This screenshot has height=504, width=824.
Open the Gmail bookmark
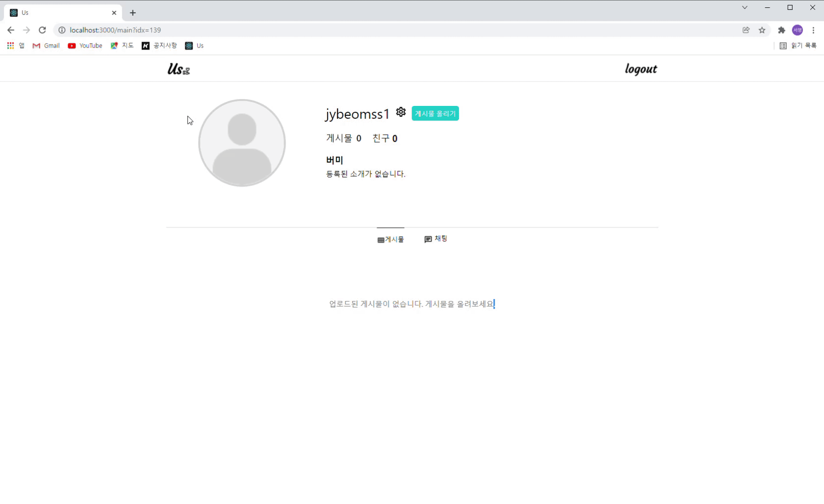click(46, 46)
